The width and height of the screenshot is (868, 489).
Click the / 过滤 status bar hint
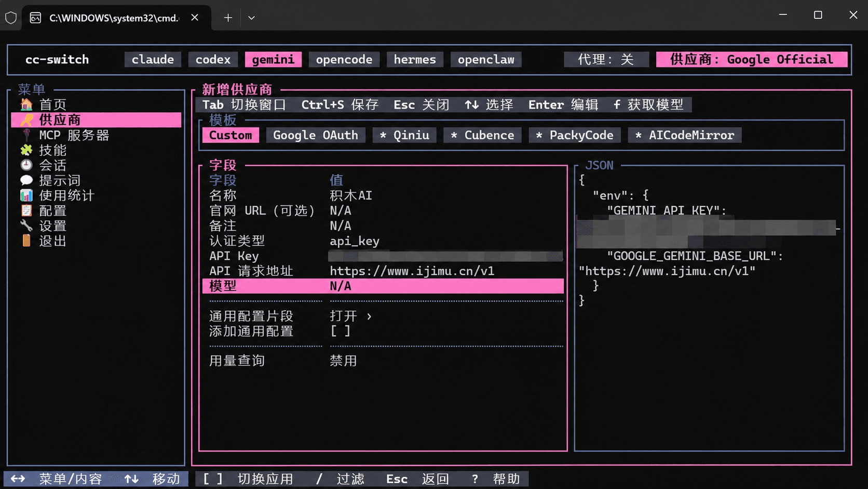click(x=340, y=479)
